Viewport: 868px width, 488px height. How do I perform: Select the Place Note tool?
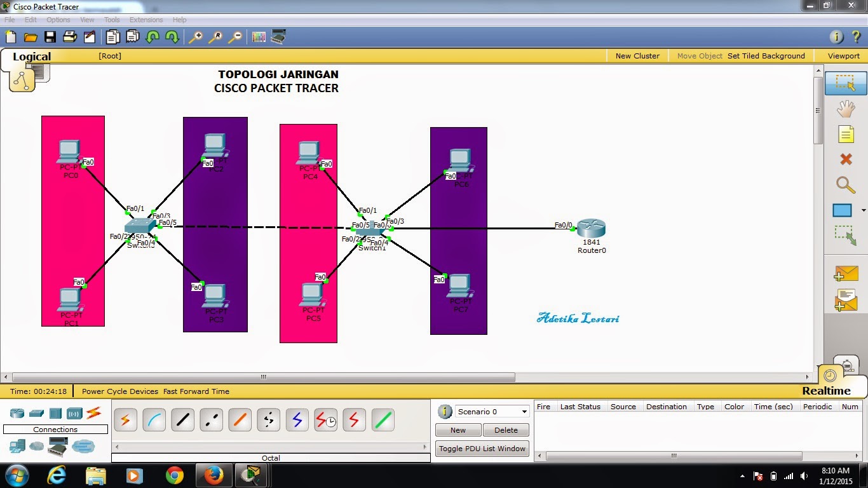[x=846, y=134]
